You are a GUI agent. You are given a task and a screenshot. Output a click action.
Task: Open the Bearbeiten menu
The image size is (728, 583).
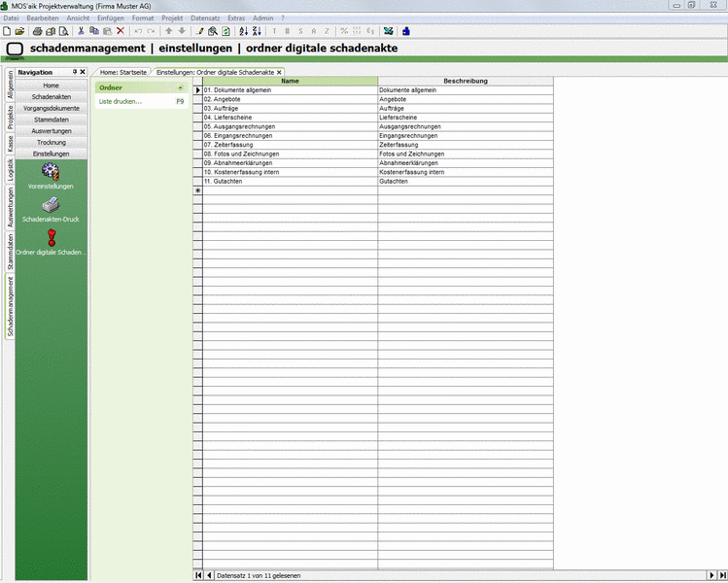pos(43,18)
